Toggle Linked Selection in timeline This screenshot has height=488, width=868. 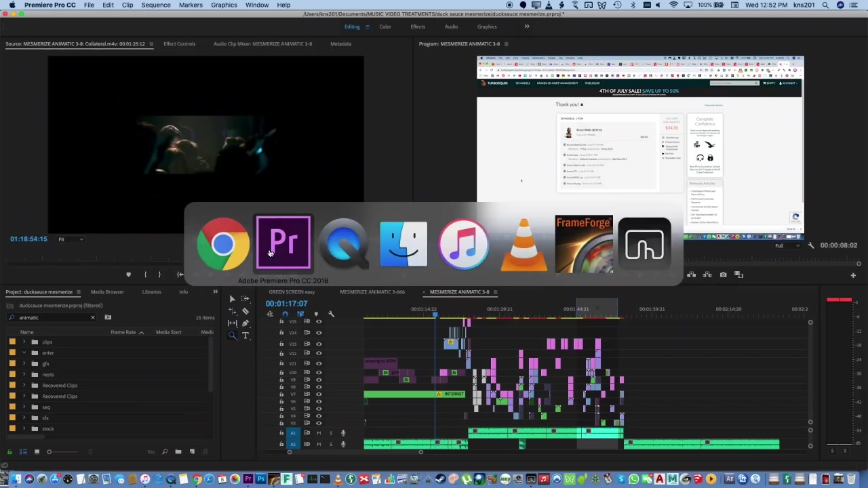coord(300,314)
